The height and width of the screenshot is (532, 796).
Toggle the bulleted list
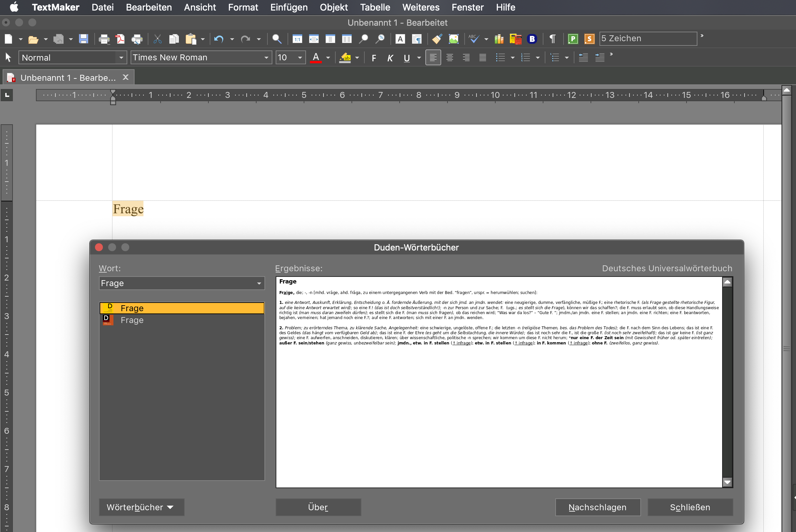[500, 58]
